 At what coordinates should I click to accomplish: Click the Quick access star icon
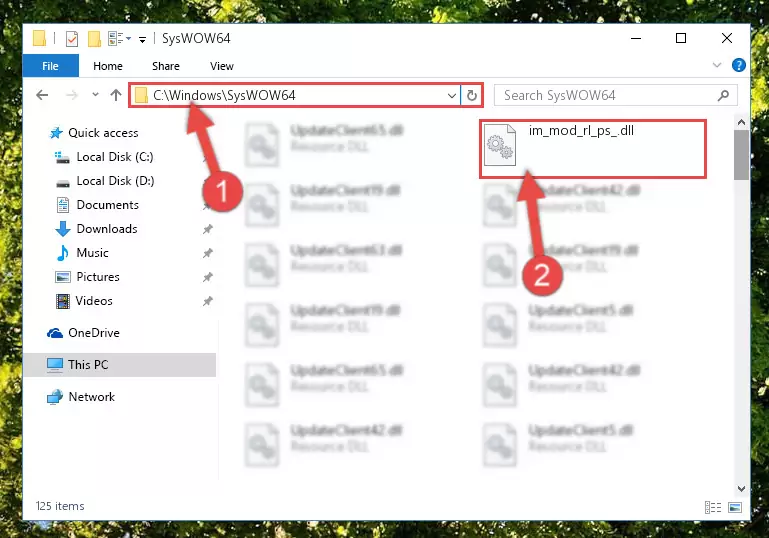point(56,133)
